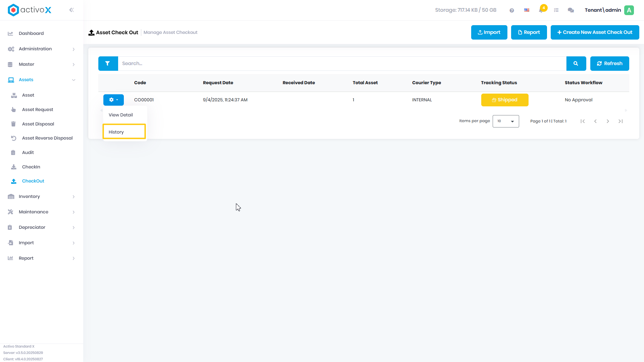Click the search magnifier button
Image resolution: width=644 pixels, height=362 pixels.
[576, 63]
